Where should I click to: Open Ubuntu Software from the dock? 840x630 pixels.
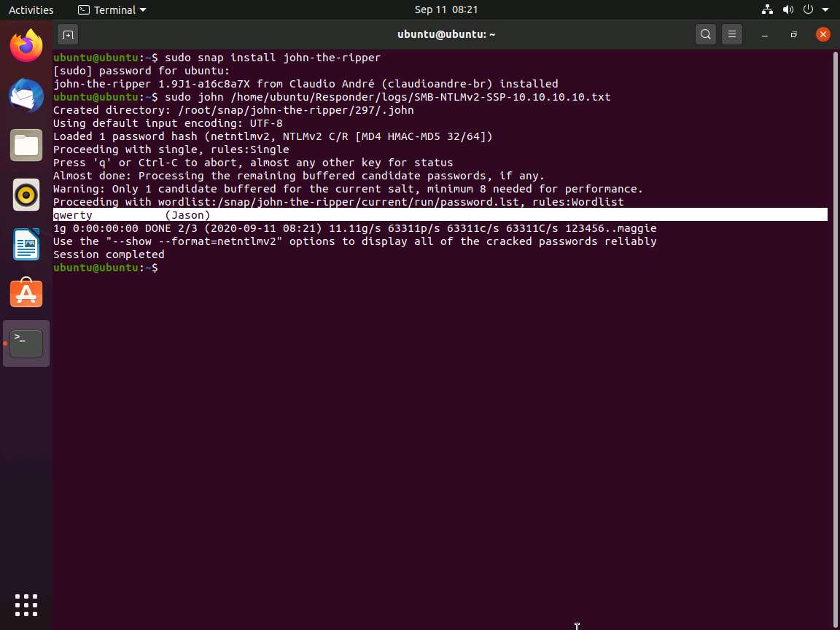pos(26,293)
